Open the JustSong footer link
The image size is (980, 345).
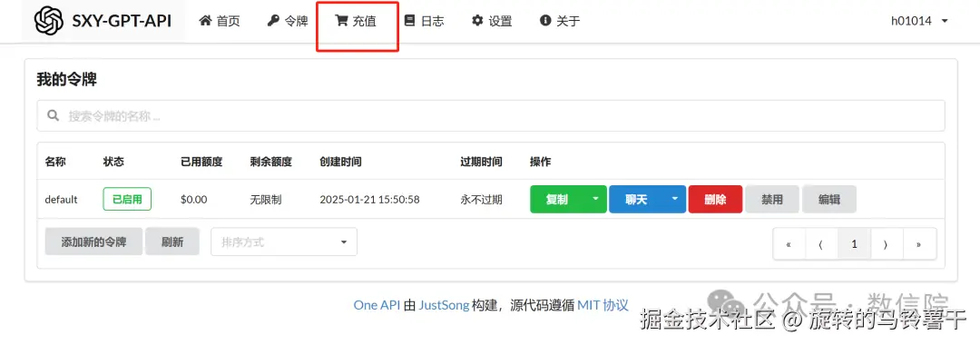pyautogui.click(x=444, y=305)
